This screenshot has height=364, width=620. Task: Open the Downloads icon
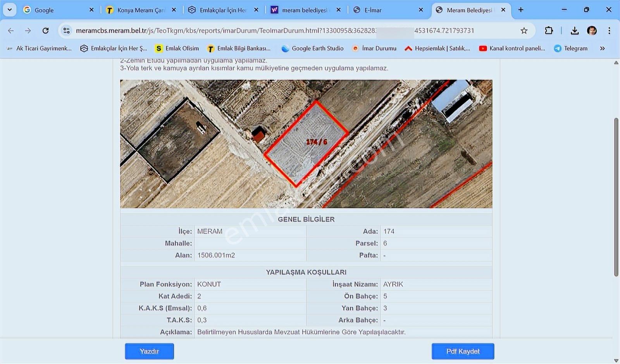575,31
